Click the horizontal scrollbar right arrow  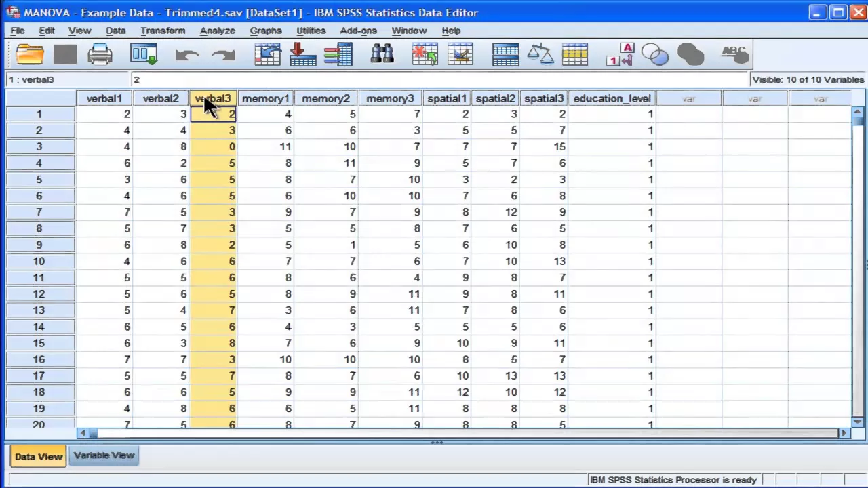click(845, 433)
